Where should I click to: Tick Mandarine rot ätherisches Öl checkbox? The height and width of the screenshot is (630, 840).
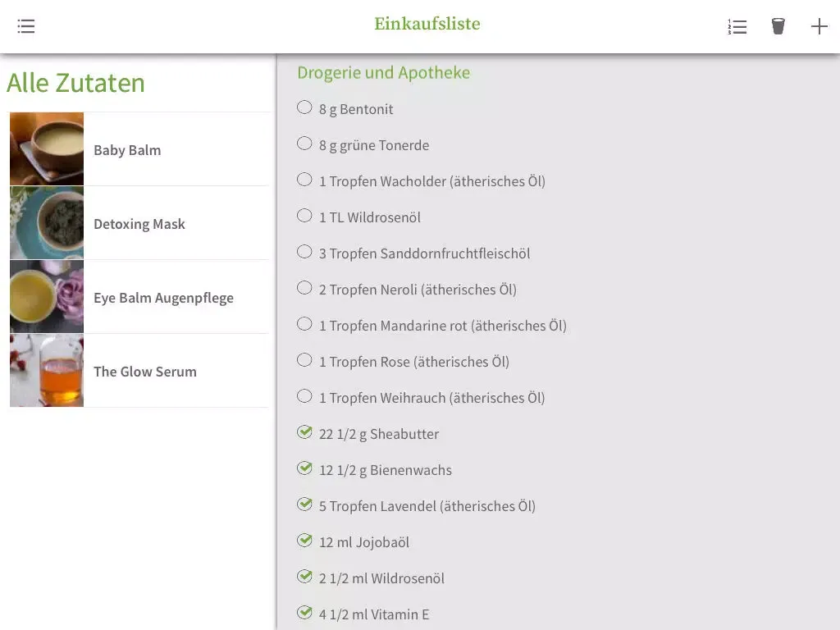point(304,324)
